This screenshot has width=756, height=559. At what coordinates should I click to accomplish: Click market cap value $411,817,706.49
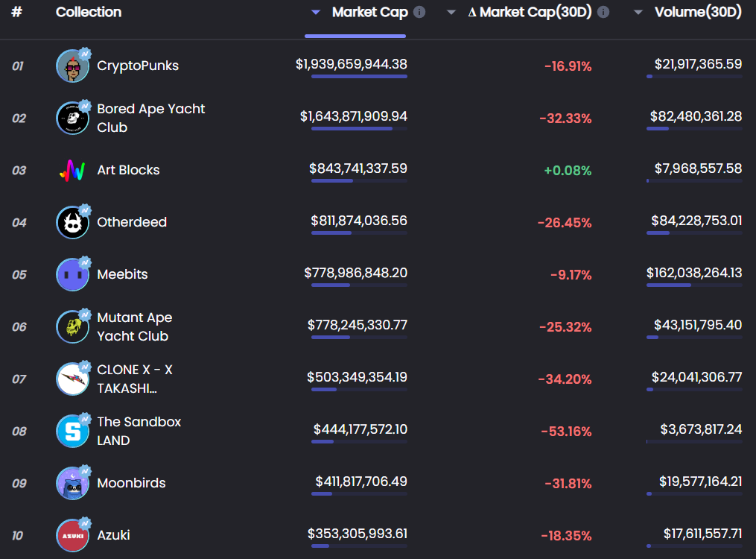coord(361,481)
